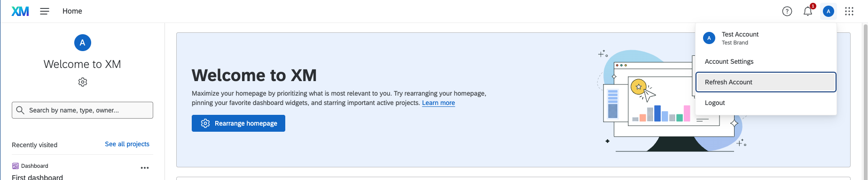Click the gear icon under Welcome to XM
This screenshot has width=868, height=180.
point(83,82)
